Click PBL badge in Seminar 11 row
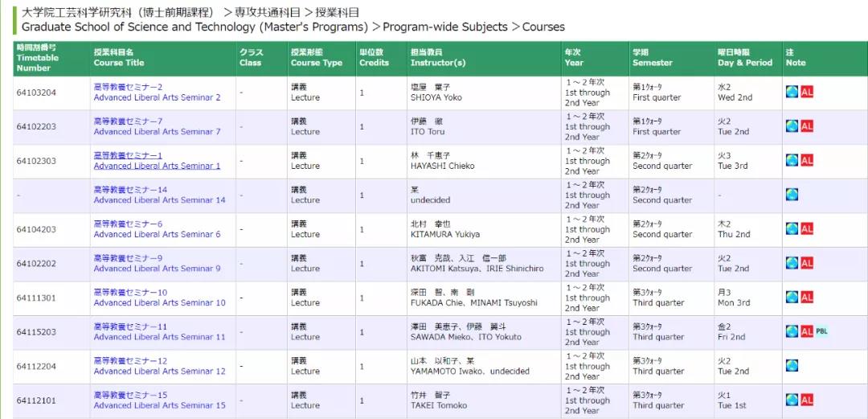 (x=821, y=331)
